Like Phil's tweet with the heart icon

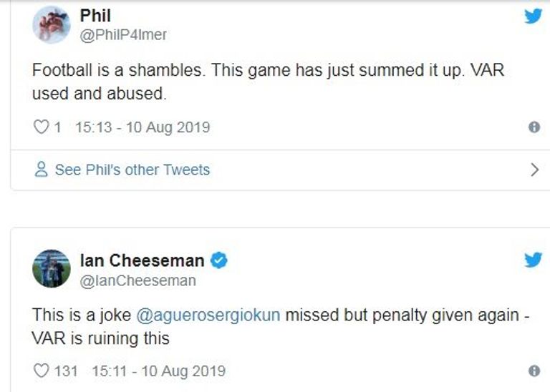[x=41, y=127]
